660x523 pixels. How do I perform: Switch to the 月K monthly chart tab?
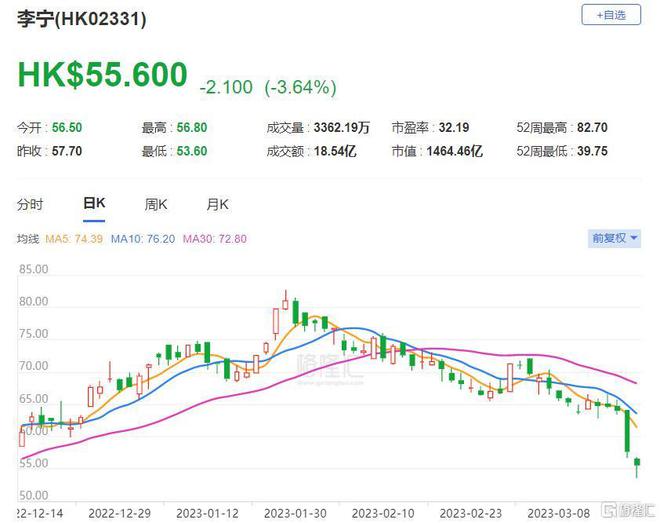click(x=217, y=204)
